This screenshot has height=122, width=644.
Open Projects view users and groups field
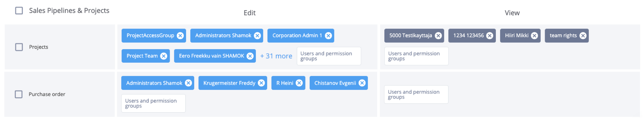pos(417,56)
